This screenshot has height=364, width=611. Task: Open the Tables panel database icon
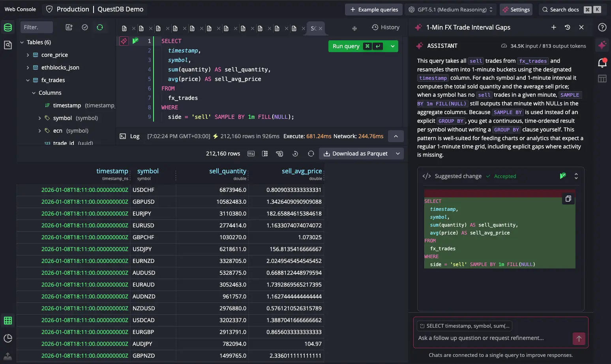8,27
